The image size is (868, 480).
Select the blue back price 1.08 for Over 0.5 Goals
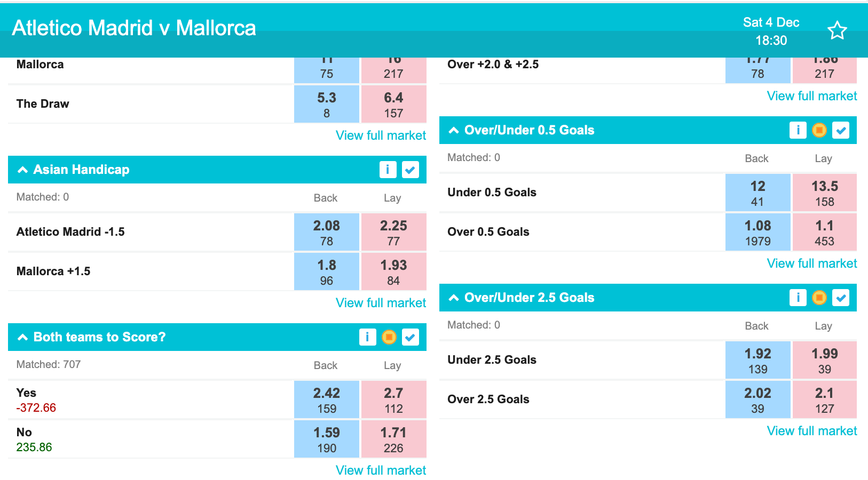[x=758, y=233]
